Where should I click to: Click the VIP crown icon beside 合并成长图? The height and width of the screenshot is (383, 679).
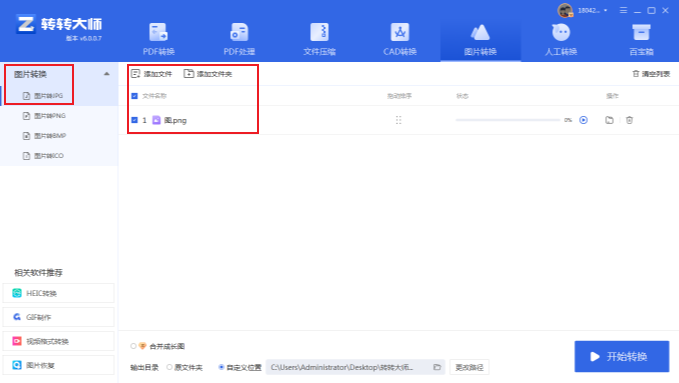pyautogui.click(x=142, y=346)
